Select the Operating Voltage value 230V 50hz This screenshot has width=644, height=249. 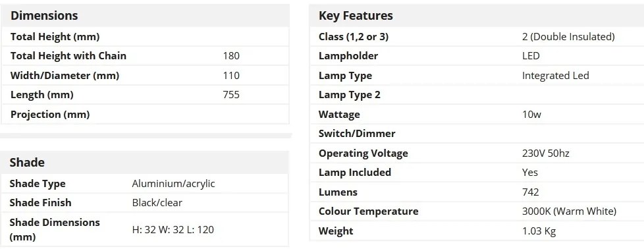545,153
